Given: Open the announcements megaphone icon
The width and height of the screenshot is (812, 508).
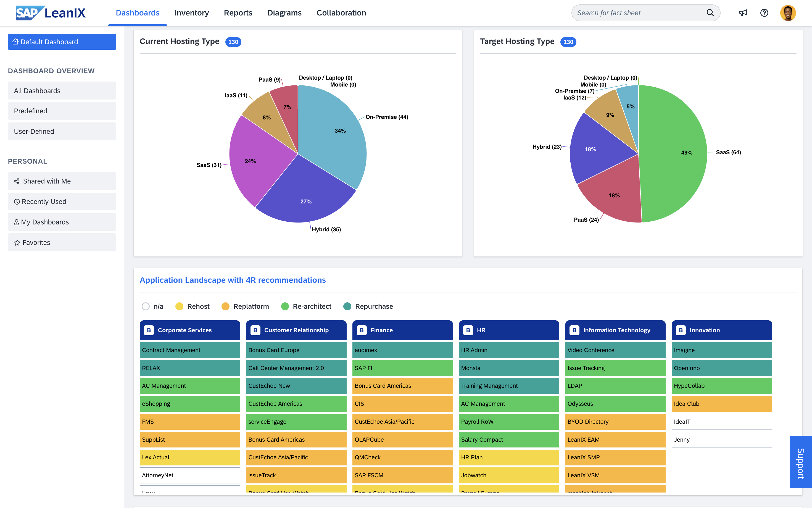Looking at the screenshot, I should 742,13.
